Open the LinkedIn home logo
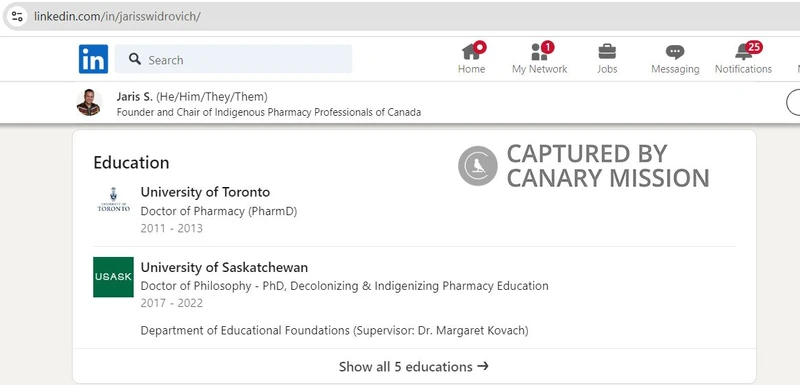800x385 pixels. pyautogui.click(x=93, y=59)
